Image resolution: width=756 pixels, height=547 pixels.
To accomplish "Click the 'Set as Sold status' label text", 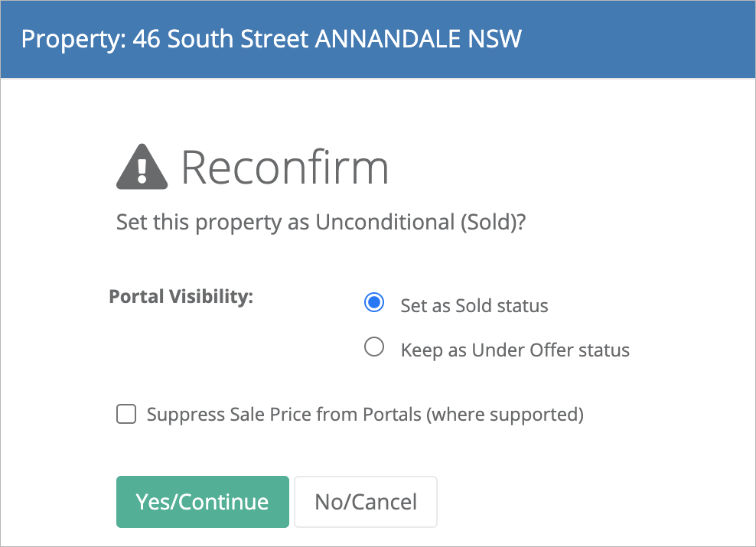I will click(474, 305).
